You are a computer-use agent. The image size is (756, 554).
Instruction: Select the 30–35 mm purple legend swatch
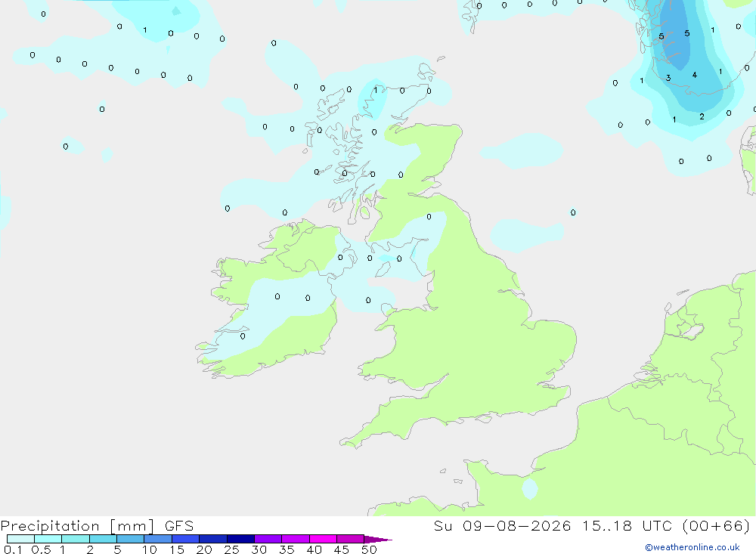tap(268, 539)
